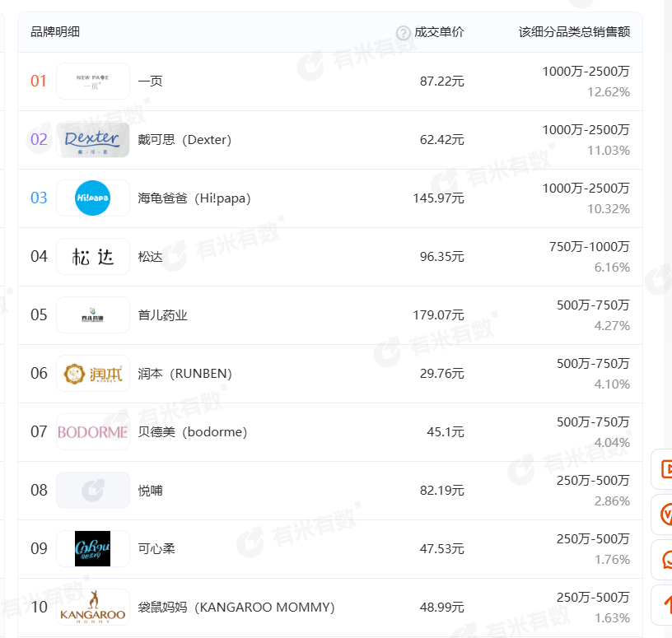Click the 12.62% share value
The height and width of the screenshot is (638, 672).
[609, 92]
